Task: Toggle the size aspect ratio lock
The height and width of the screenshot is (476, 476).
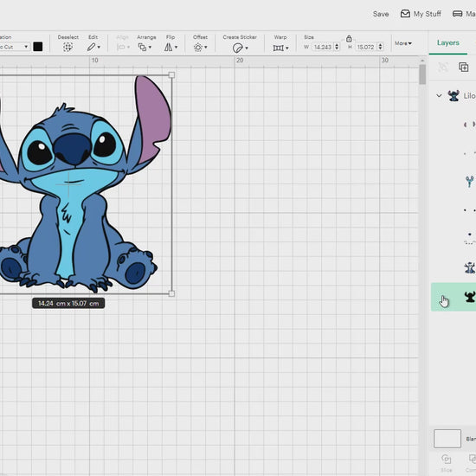Action: click(349, 39)
